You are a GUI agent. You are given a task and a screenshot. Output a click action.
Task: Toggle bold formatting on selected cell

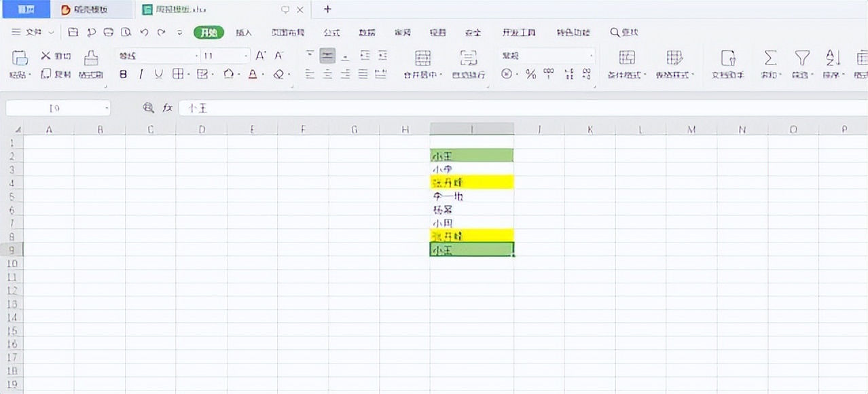[122, 74]
